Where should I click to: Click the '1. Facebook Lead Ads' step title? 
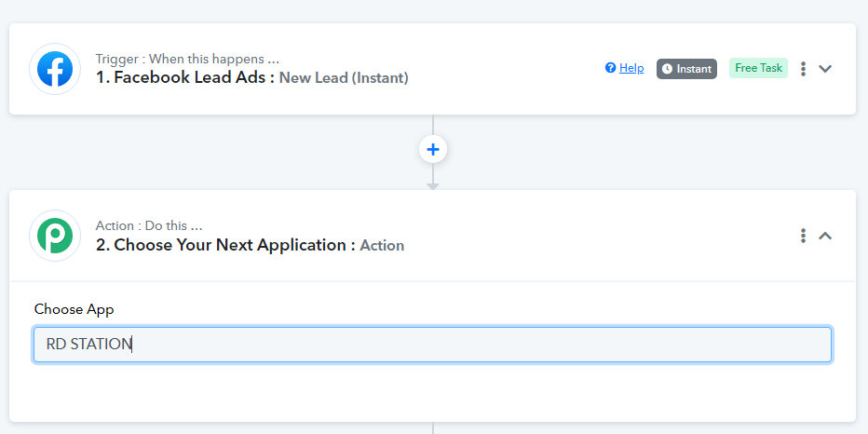[x=185, y=77]
